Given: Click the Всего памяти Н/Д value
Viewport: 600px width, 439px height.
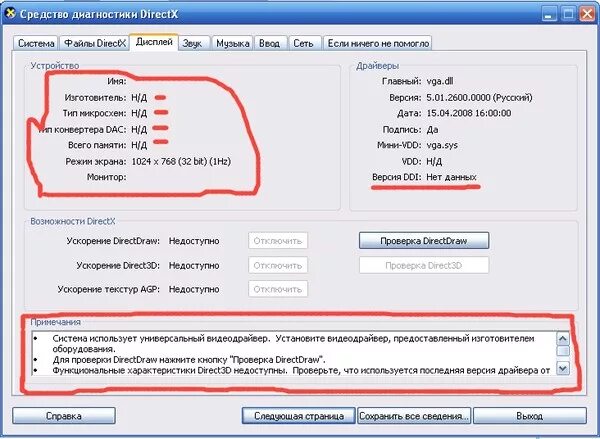Looking at the screenshot, I should 139,145.
